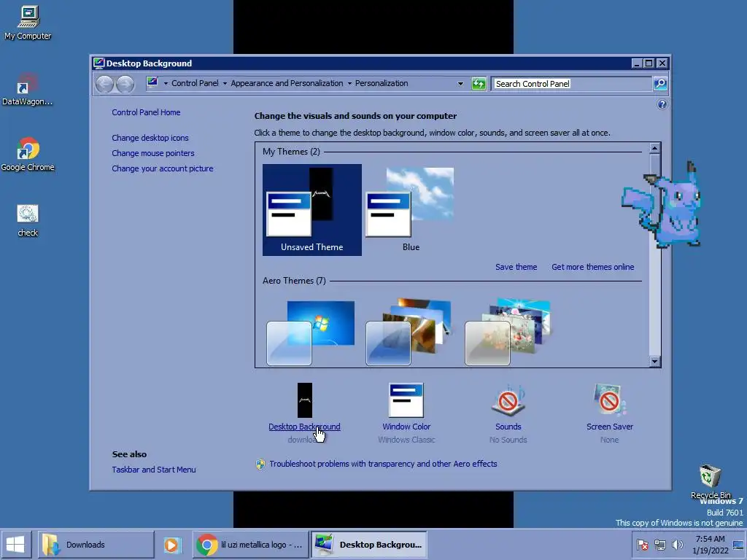Switch to Downloads taskbar window
Viewport: 747px width, 560px height.
click(x=96, y=545)
